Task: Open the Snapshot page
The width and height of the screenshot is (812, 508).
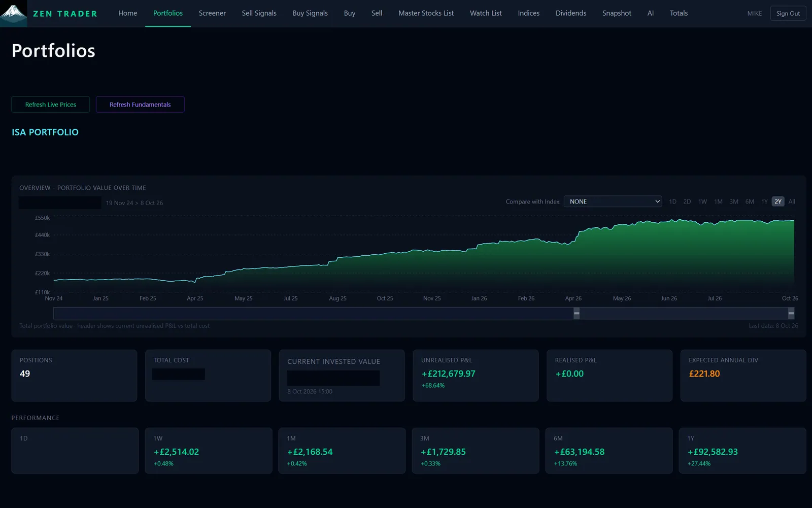Action: (x=617, y=13)
